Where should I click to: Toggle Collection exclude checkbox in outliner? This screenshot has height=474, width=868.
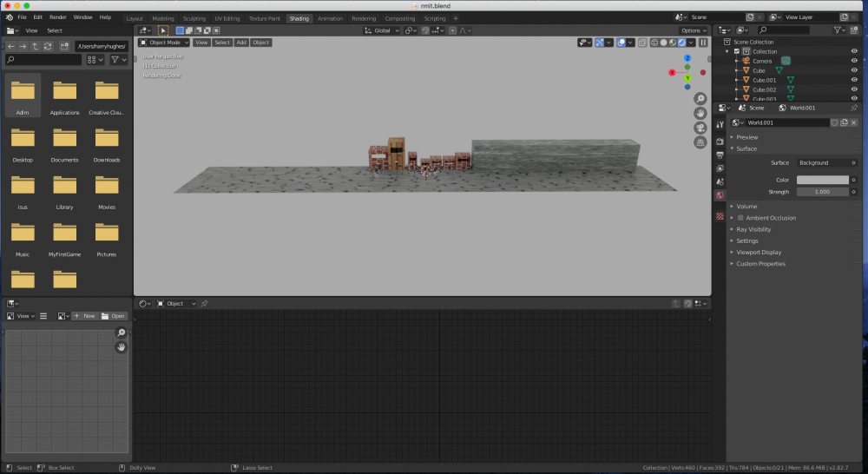737,51
